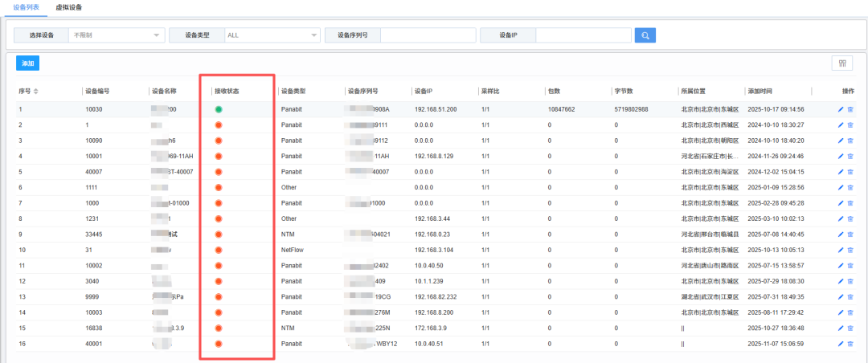The image size is (868, 363).
Task: Click the 字节数 column header
Action: 623,92
